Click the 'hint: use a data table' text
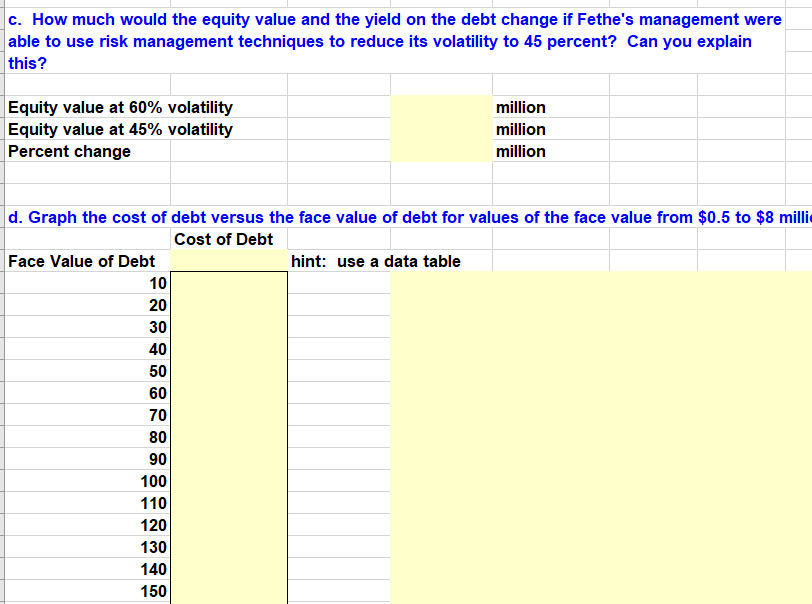 coord(375,261)
